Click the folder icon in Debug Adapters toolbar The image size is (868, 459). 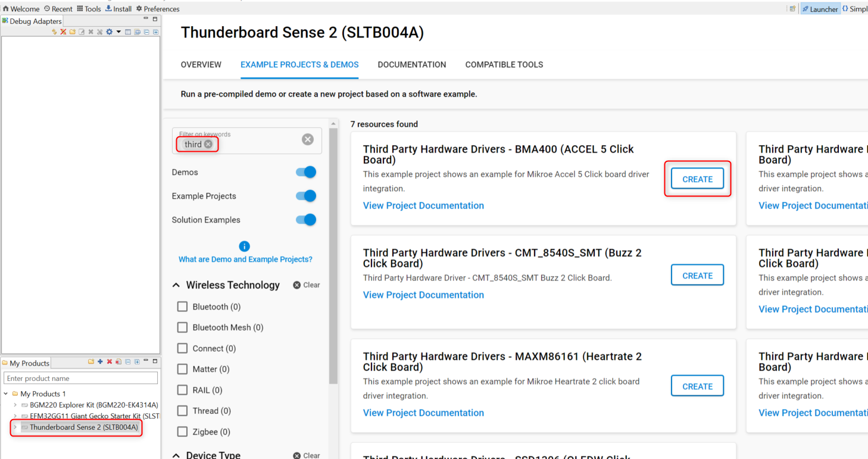pyautogui.click(x=73, y=32)
